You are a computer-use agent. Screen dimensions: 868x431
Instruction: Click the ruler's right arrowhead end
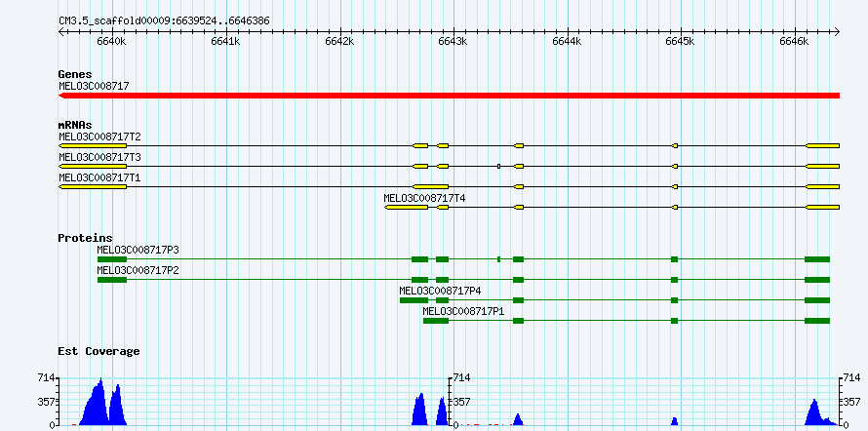point(837,31)
